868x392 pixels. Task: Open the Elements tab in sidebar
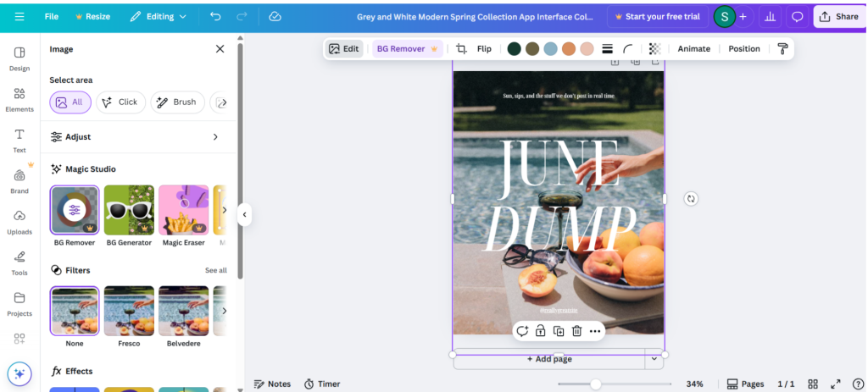19,99
